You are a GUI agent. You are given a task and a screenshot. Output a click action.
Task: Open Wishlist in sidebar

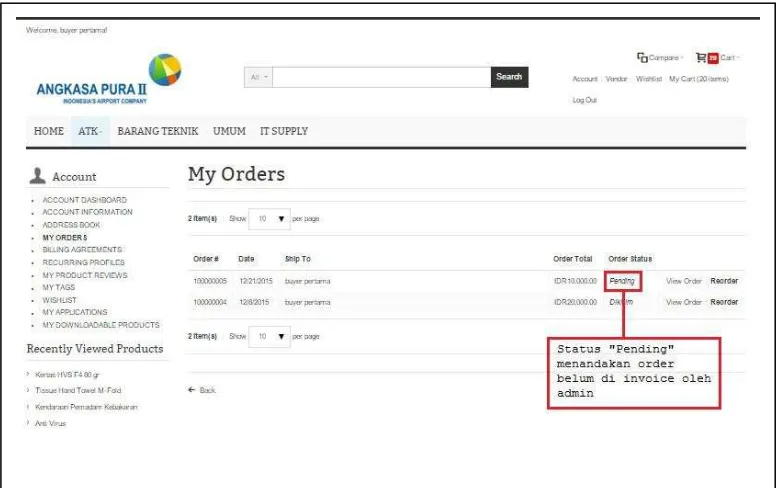pyautogui.click(x=60, y=300)
